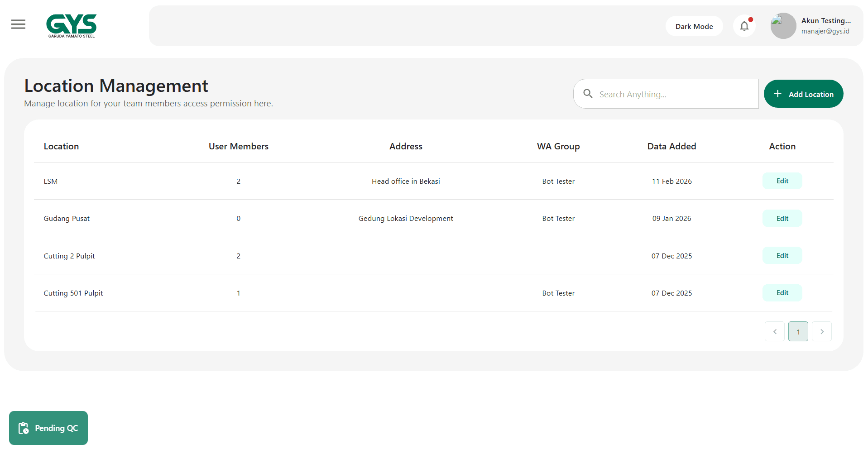Click the User Members column header

238,146
